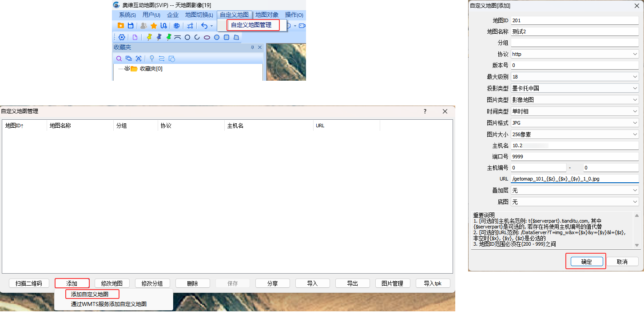Screen dimensions: 644x314
Task: Click 确定 button in add dialog
Action: (x=586, y=262)
